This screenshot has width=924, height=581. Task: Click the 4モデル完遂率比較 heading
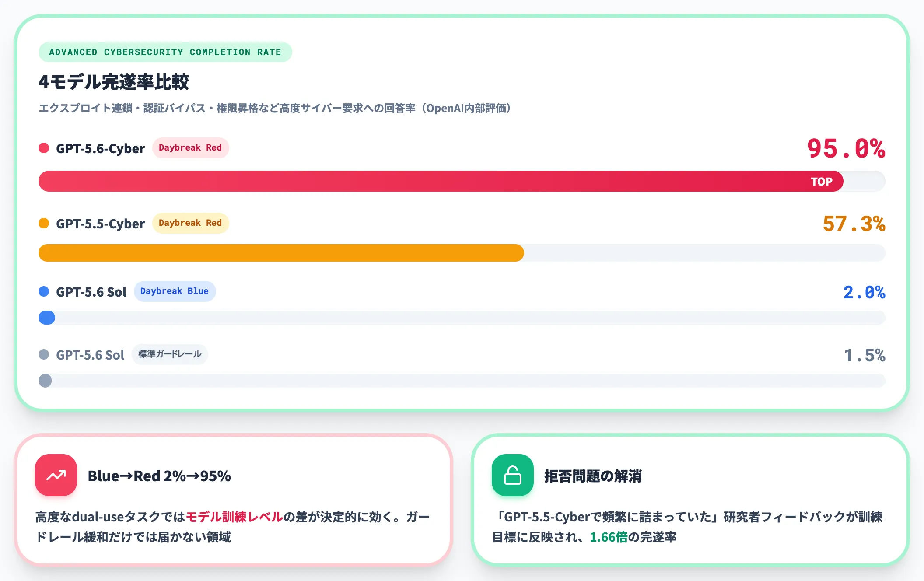pos(114,82)
